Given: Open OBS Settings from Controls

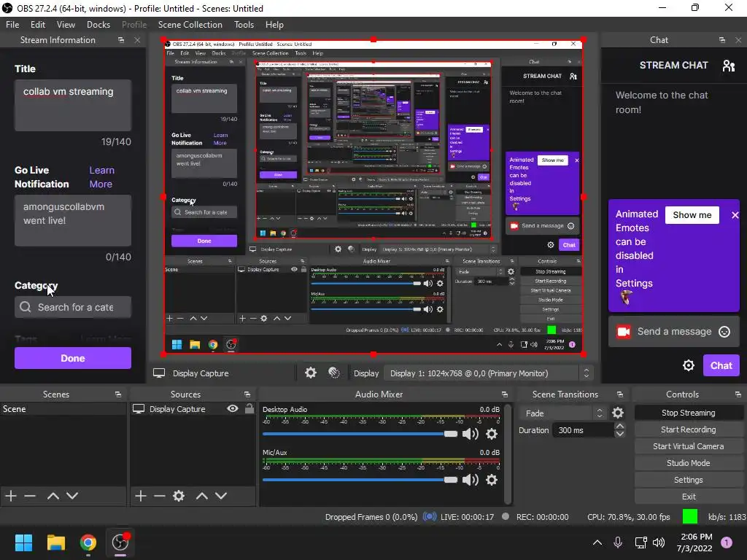Looking at the screenshot, I should [x=689, y=480].
